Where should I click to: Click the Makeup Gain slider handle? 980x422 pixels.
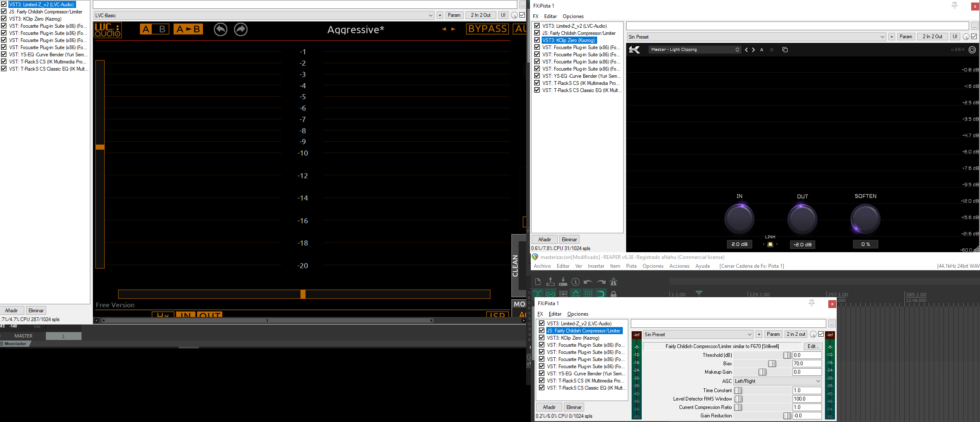(762, 372)
